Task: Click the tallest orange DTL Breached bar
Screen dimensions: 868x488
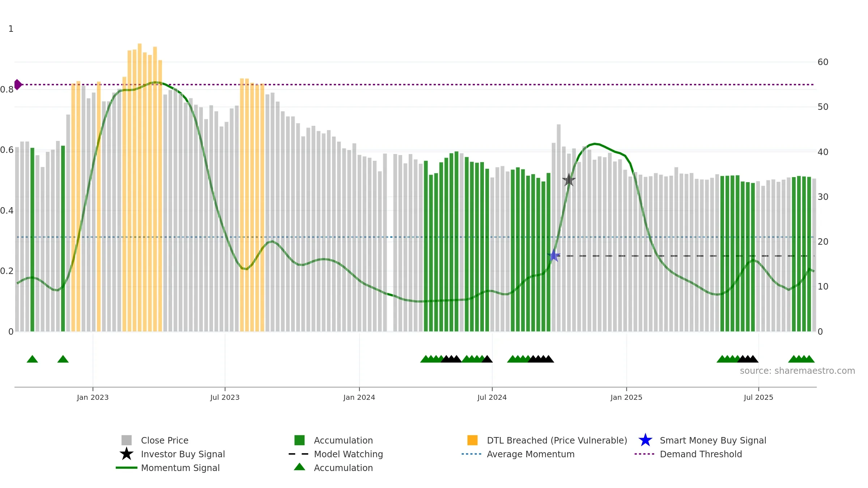Action: click(x=140, y=187)
